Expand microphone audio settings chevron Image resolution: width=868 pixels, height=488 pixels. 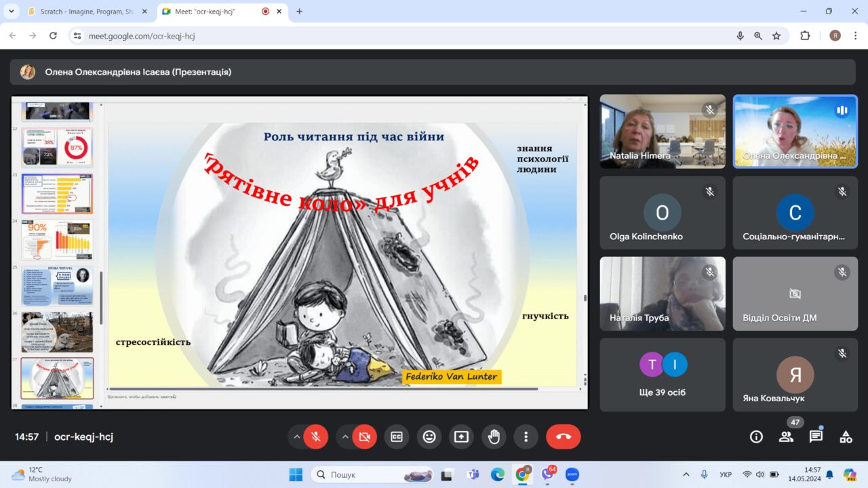(x=296, y=437)
